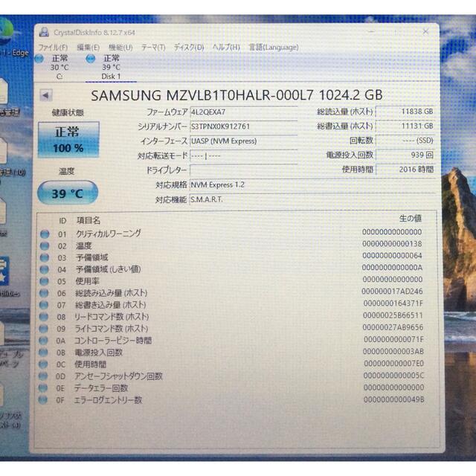Click the 生の値 column header
The width and height of the screenshot is (476, 476).
coord(411,218)
